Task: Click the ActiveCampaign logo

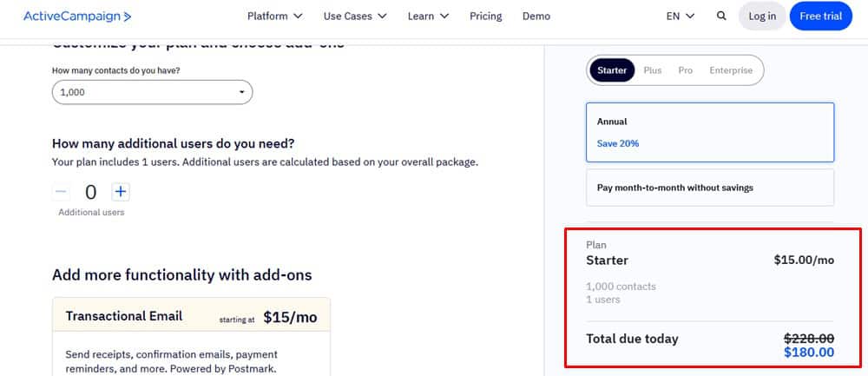Action: click(x=77, y=16)
